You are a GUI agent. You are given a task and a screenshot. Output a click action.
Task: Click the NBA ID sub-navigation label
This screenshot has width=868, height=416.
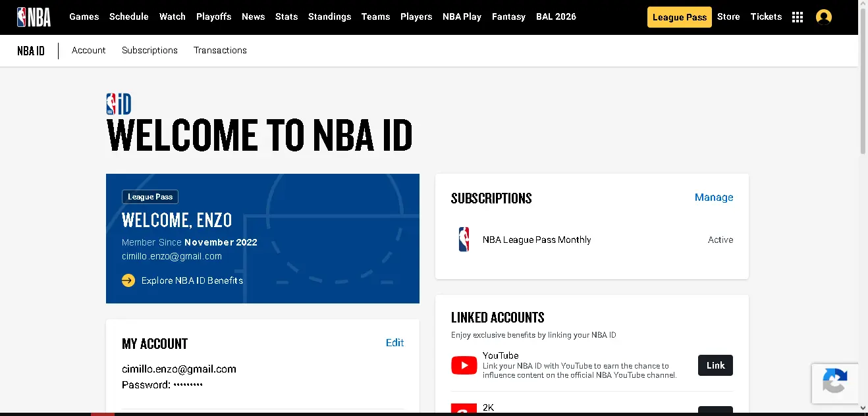point(31,51)
